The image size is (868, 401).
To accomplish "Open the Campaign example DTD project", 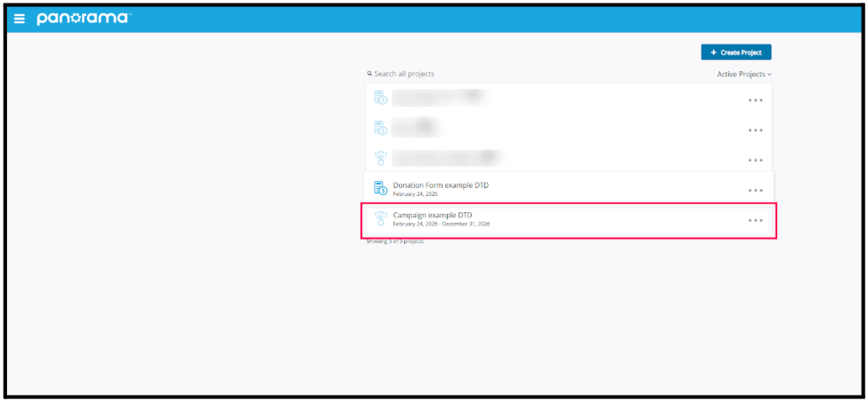I will click(x=431, y=215).
